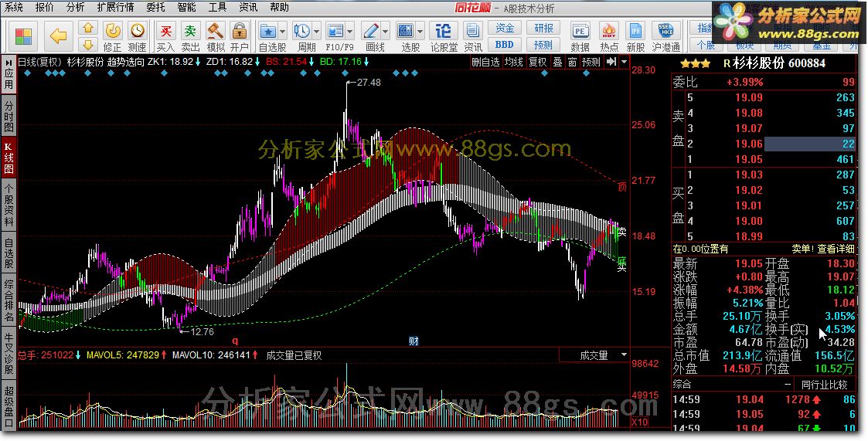Click the 删自选 remove-from-watchlist button
Viewport: 868px width, 441px height.
(485, 62)
